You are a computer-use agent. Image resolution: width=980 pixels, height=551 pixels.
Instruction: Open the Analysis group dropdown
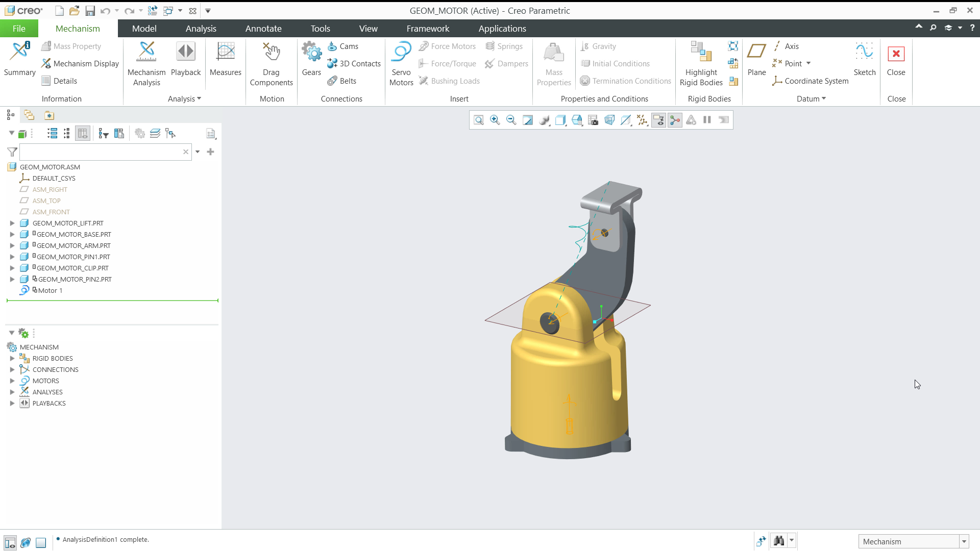[x=184, y=99]
